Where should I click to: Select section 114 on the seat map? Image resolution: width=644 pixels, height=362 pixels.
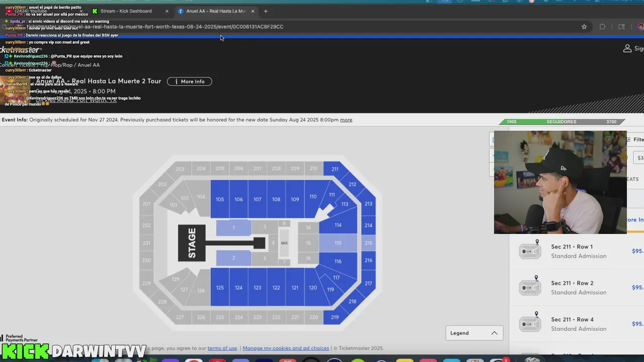[x=338, y=225]
